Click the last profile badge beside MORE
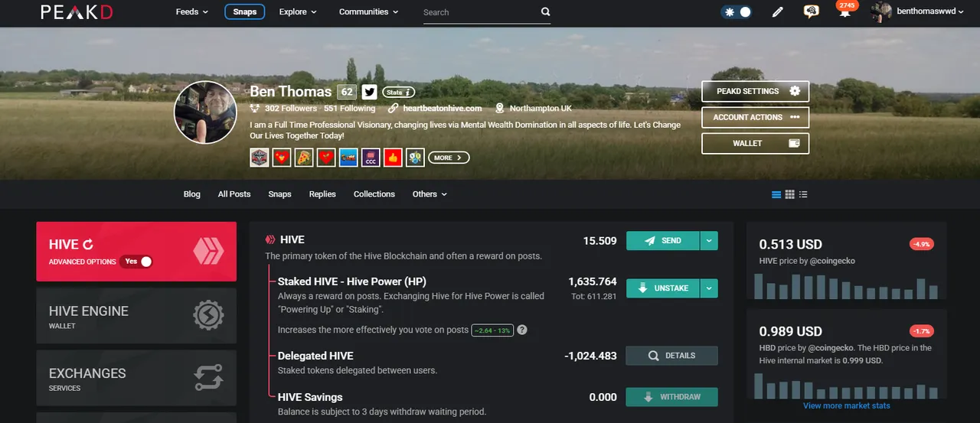Image resolution: width=980 pixels, height=423 pixels. click(415, 158)
